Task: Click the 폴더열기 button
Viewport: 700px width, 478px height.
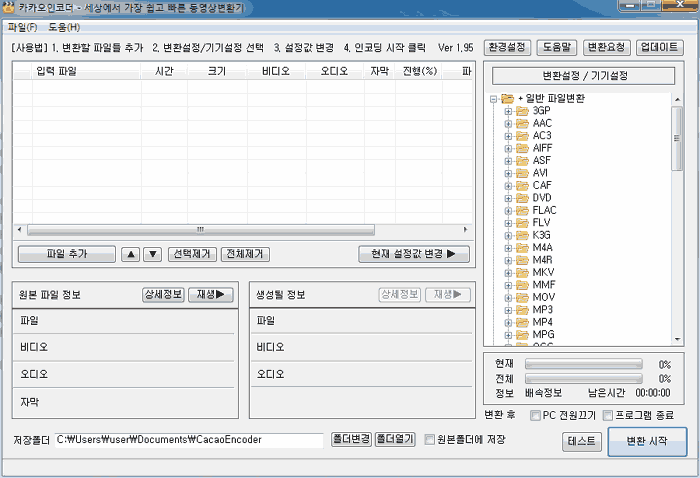Action: pyautogui.click(x=395, y=439)
